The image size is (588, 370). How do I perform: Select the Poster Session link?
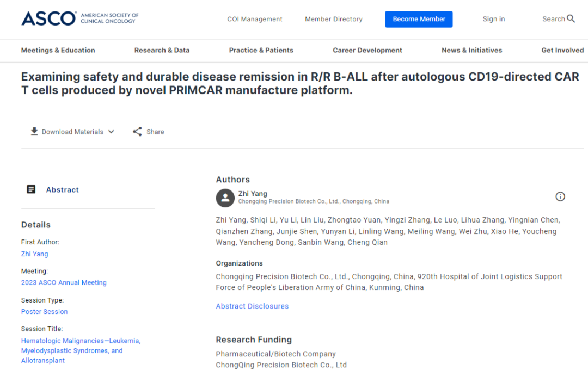(x=44, y=312)
